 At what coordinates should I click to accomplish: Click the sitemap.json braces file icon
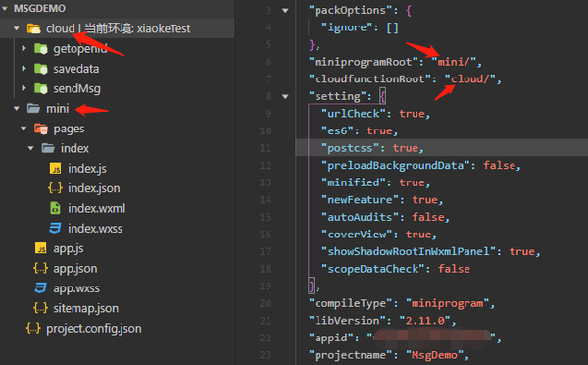(41, 308)
